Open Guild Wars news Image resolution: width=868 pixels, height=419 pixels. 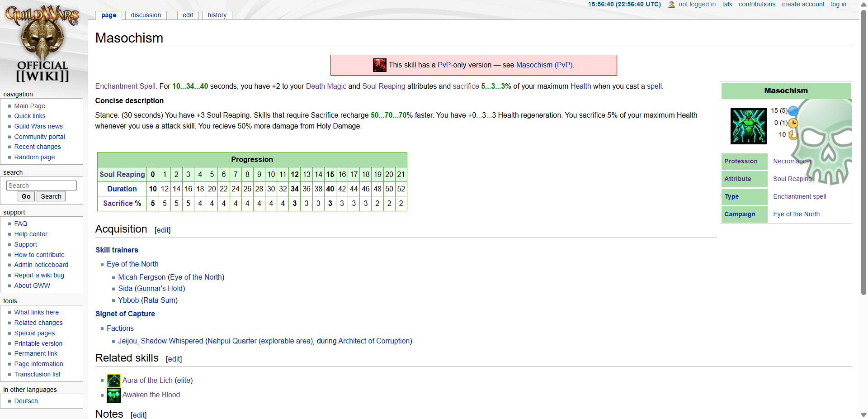(x=38, y=126)
